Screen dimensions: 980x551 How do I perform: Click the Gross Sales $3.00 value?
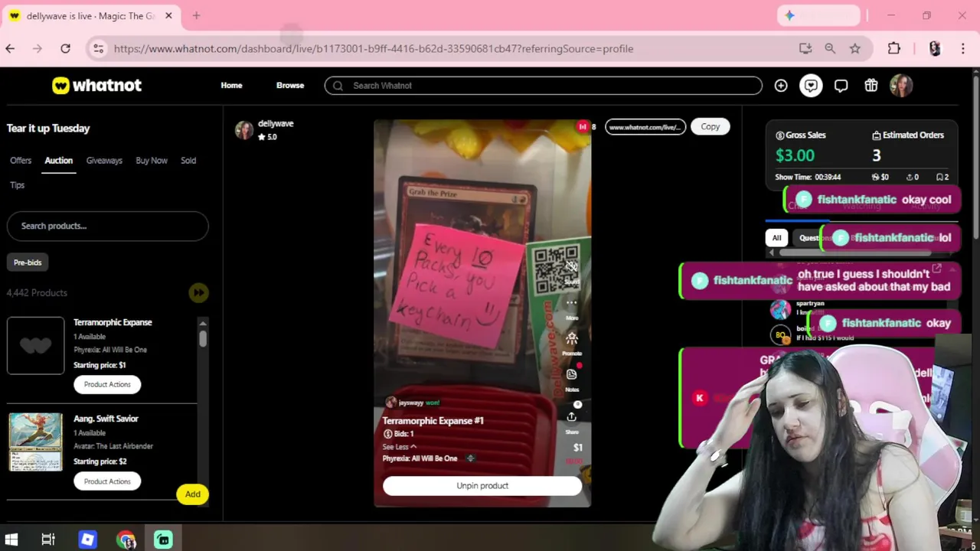coord(795,155)
